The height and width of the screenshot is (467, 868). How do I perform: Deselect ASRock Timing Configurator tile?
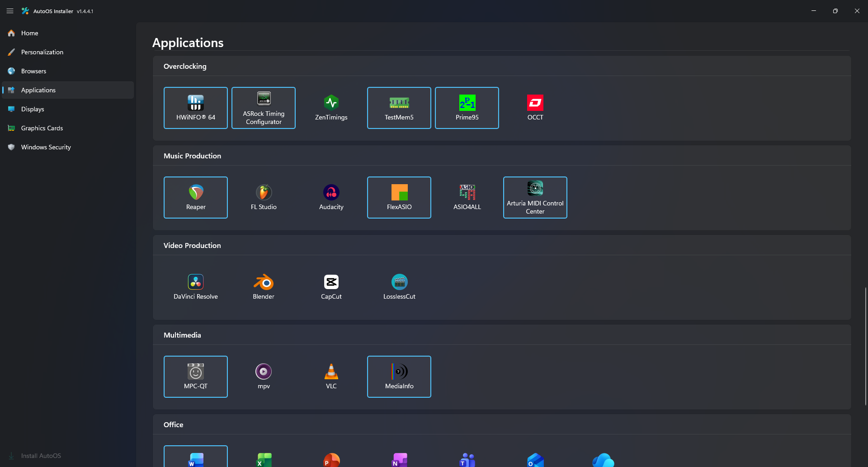264,108
